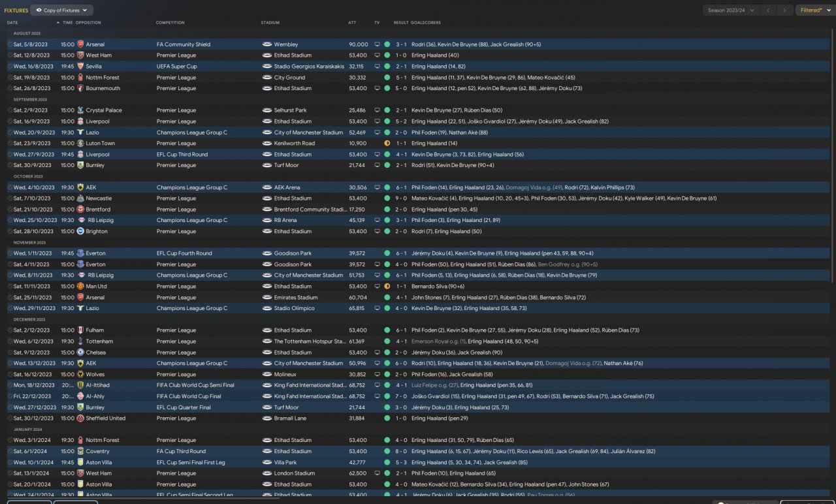Click the Stadio Olimpico stadium name
Screen dimensions: 836x504
pyautogui.click(x=294, y=308)
